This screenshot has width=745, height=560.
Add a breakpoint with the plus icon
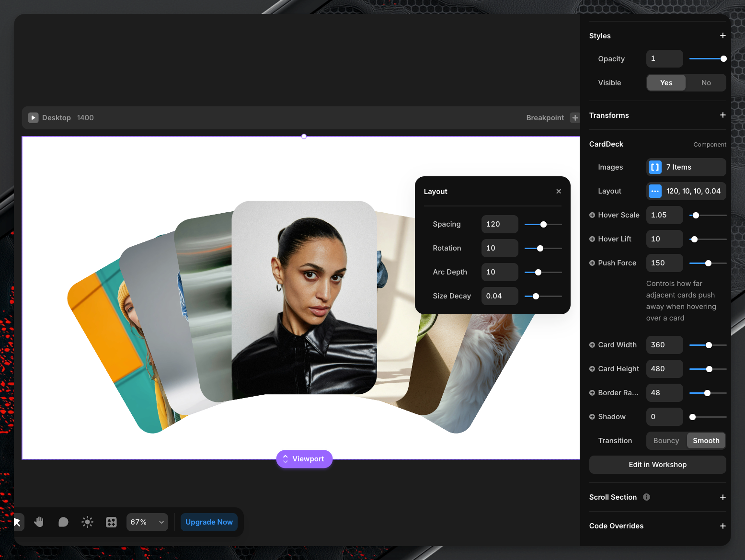click(575, 118)
